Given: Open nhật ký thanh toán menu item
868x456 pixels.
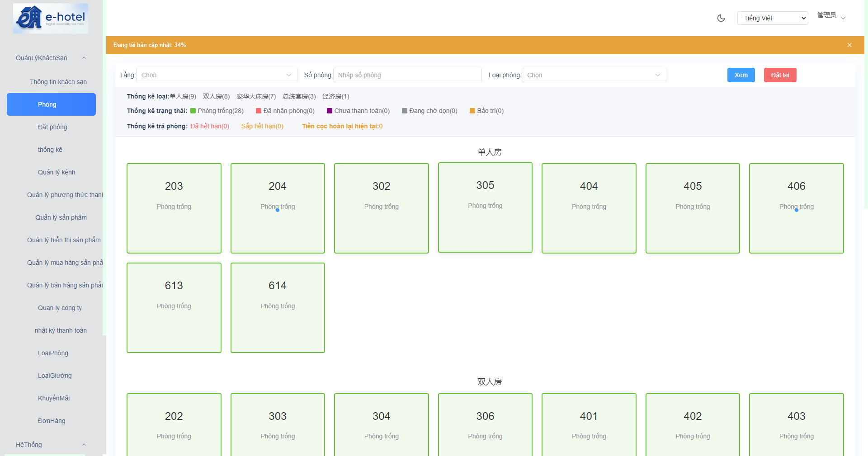Looking at the screenshot, I should [x=61, y=330].
